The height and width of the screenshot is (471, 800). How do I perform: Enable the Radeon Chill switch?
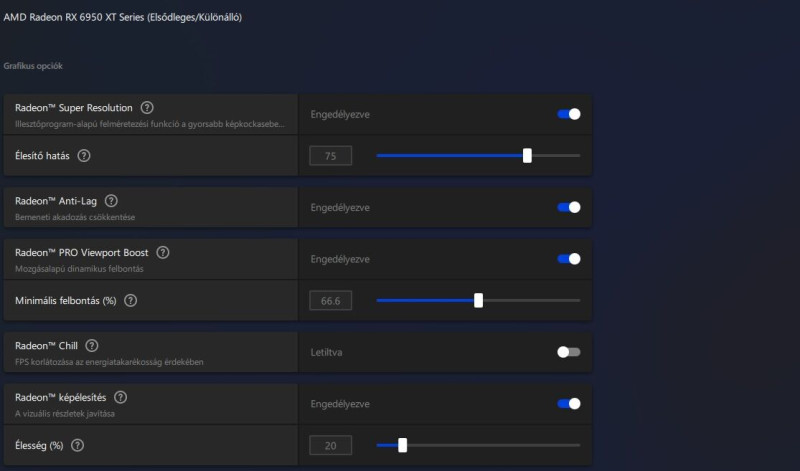[569, 352]
